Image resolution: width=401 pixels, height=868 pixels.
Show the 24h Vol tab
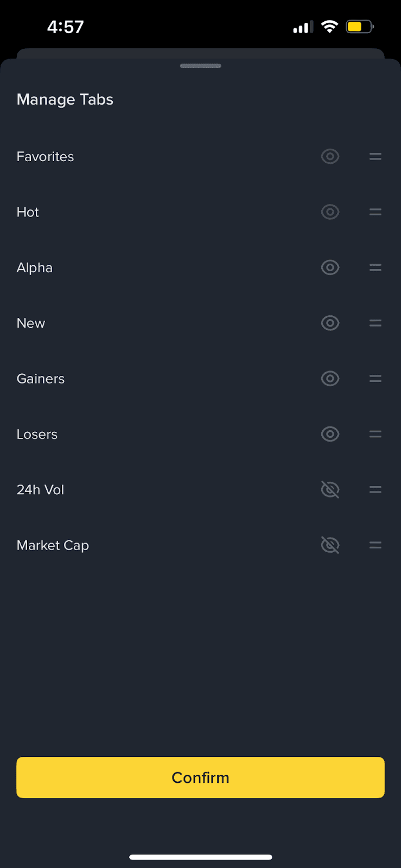330,490
